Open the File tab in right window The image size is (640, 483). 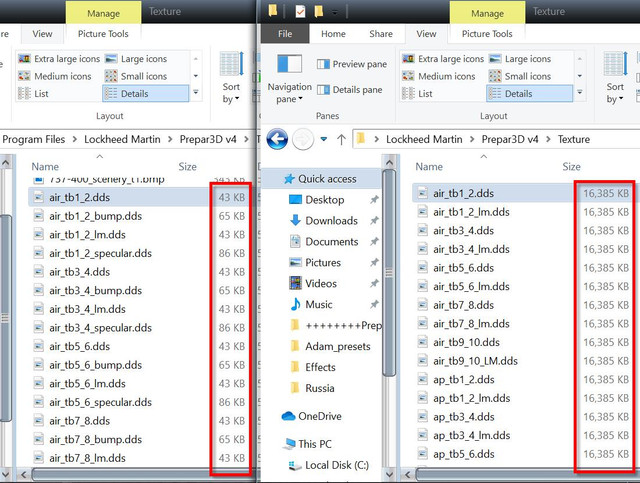click(x=285, y=34)
